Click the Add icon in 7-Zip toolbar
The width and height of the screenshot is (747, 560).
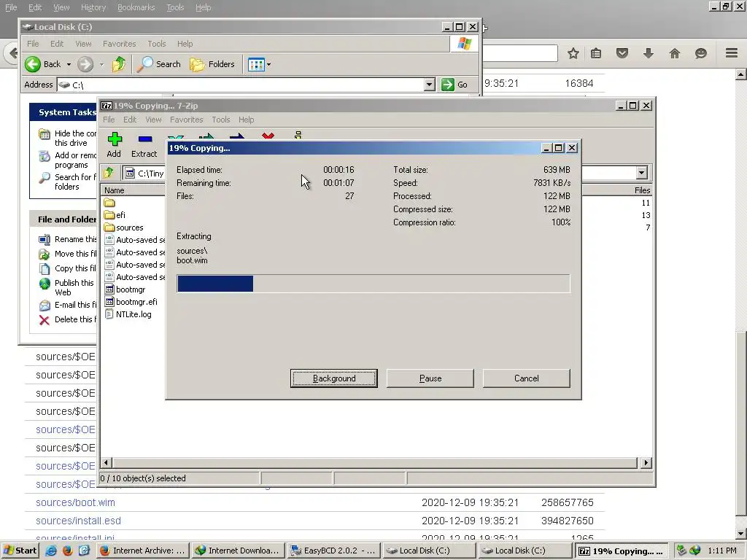(x=115, y=139)
